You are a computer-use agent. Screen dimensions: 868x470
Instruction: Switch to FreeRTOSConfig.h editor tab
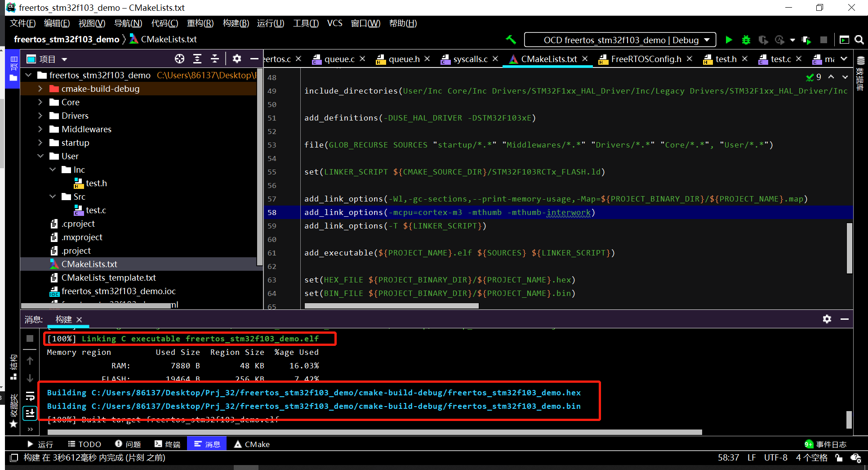(x=646, y=59)
